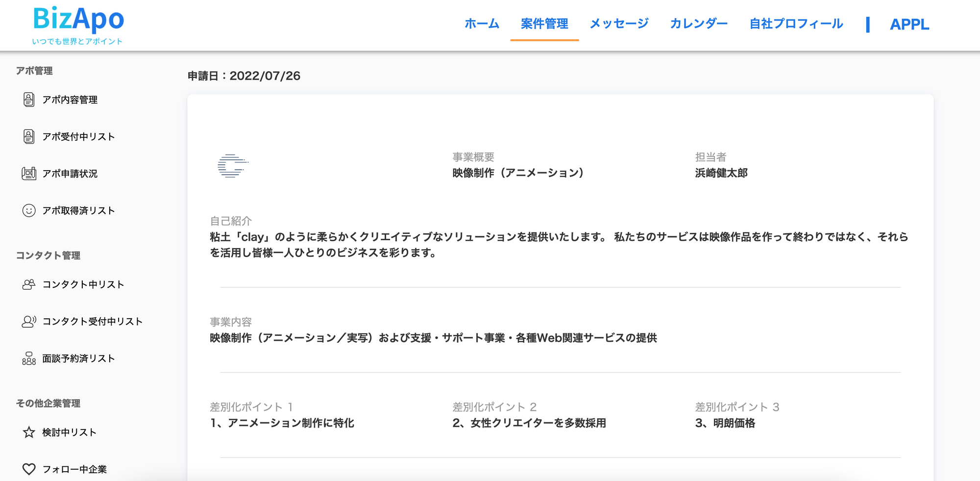The width and height of the screenshot is (980, 481).
Task: Click the 面談予約済リスト group icon
Action: coord(29,358)
